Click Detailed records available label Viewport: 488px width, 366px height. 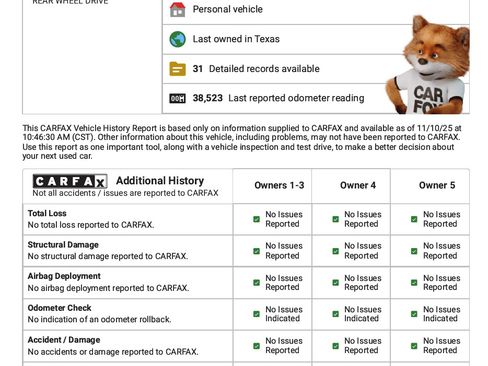(264, 69)
